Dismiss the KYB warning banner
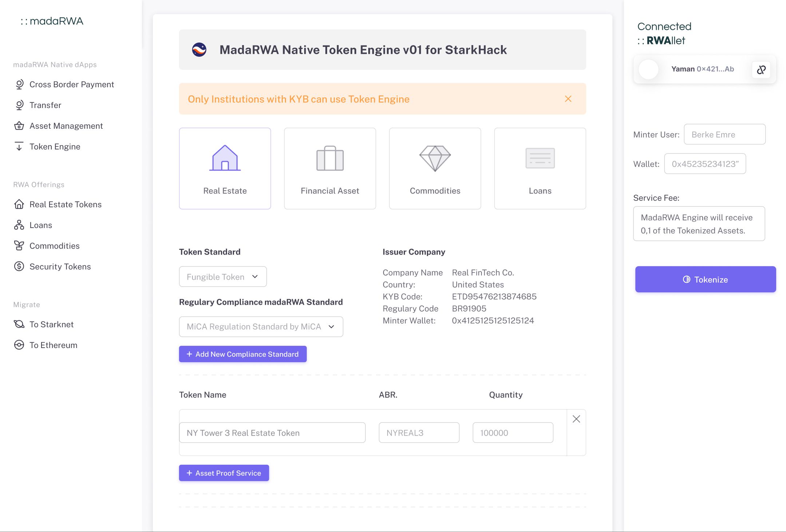This screenshot has height=532, width=786. click(x=568, y=99)
